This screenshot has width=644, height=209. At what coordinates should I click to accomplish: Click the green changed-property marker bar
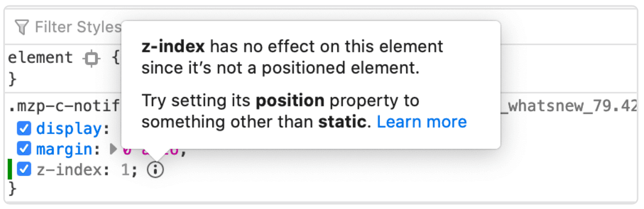[10, 170]
